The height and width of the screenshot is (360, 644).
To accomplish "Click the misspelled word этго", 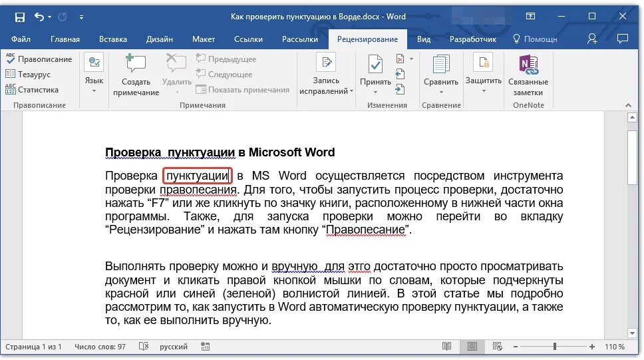I will [x=359, y=267].
